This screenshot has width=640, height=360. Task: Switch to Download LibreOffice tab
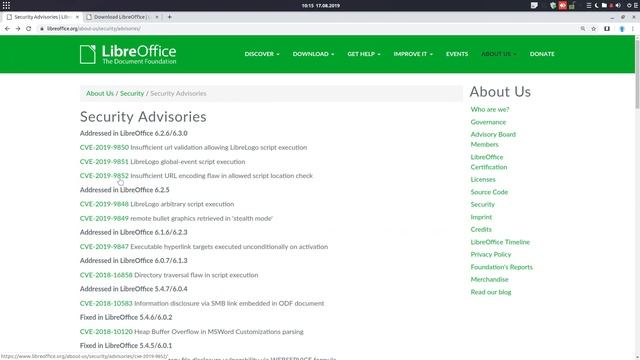(122, 17)
